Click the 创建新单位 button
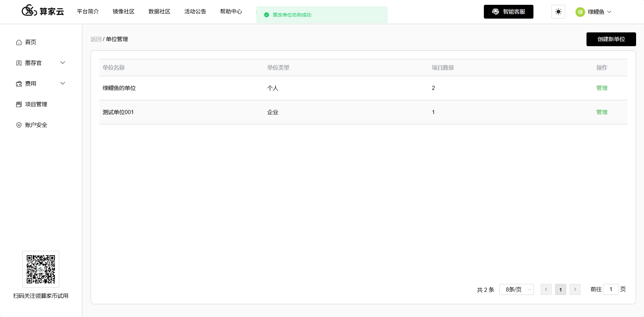 pos(611,39)
